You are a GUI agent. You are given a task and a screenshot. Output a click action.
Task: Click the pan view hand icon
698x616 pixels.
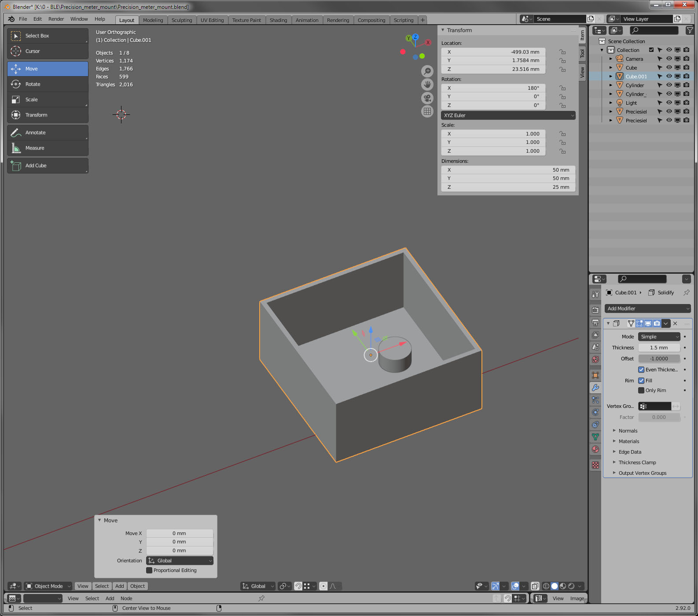click(427, 84)
